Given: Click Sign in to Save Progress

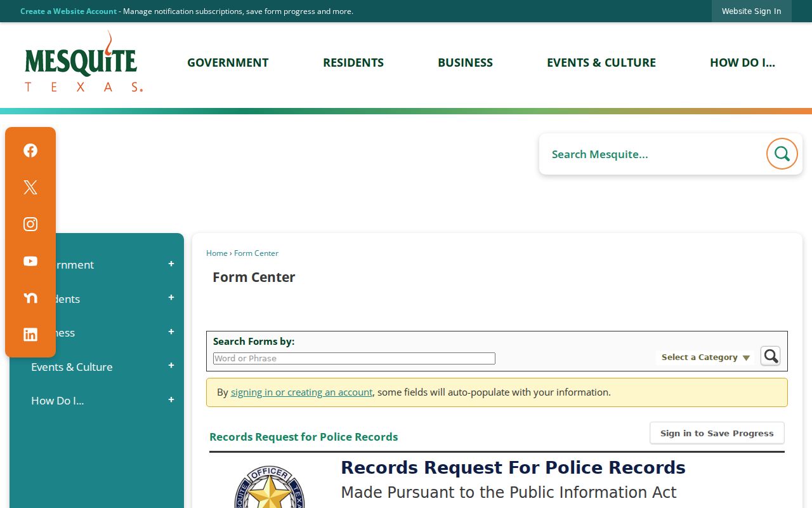Looking at the screenshot, I should [x=717, y=433].
